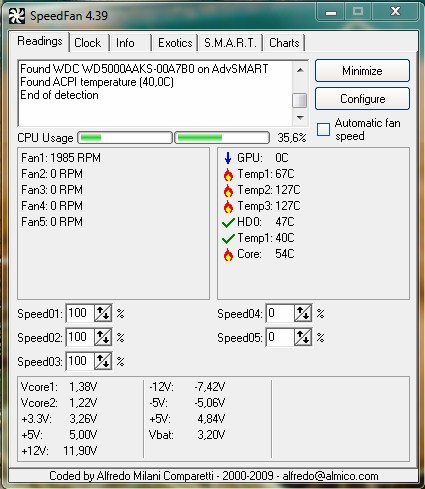Click the Speed01 up/down stepper arrows

point(103,313)
